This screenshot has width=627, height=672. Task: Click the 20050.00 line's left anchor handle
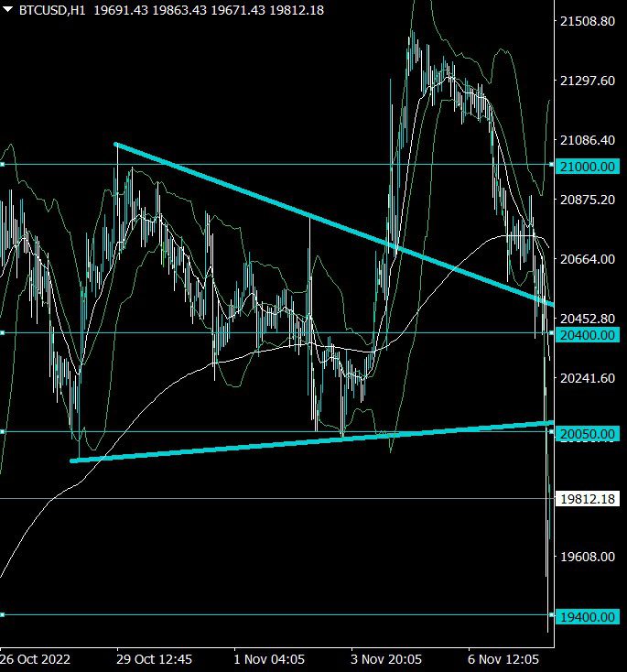(2, 431)
